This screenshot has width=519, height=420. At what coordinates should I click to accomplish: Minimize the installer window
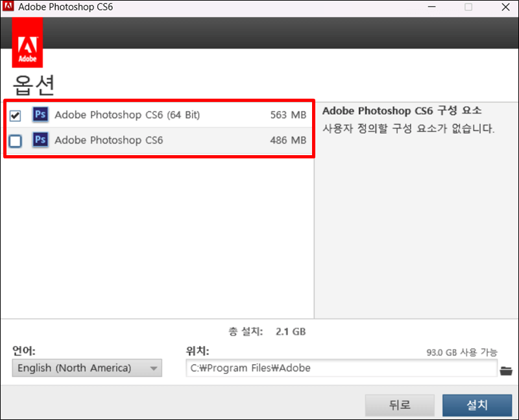pyautogui.click(x=432, y=7)
